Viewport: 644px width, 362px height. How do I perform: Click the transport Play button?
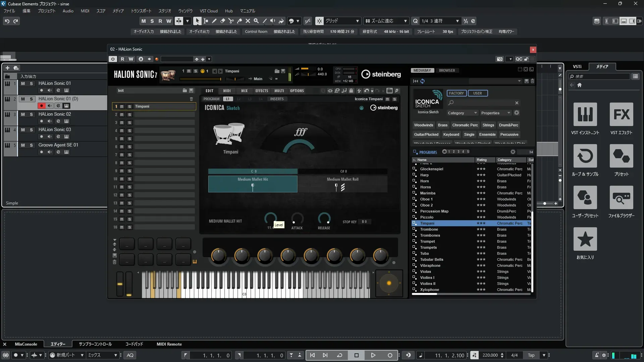click(373, 355)
